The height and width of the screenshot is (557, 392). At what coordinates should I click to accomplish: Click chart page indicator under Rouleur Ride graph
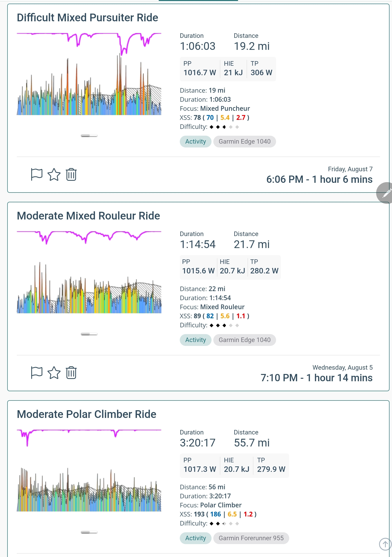click(89, 334)
